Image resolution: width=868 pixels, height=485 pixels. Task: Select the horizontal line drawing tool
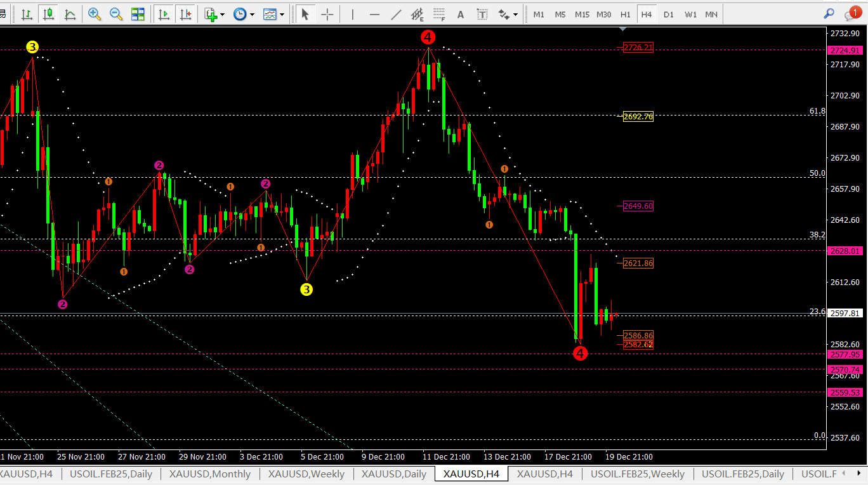[374, 14]
